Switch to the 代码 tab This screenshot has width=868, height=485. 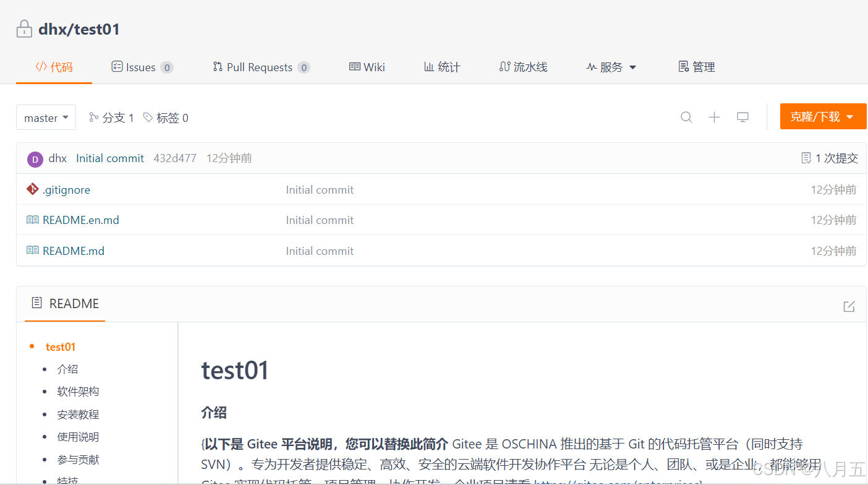click(x=54, y=67)
